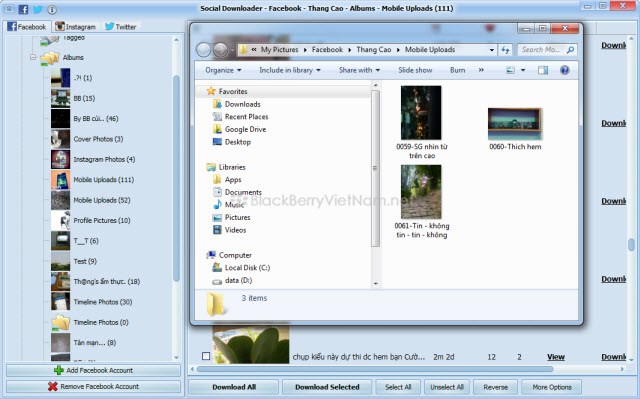The image size is (640, 399).
Task: Open the menu icon in Social Downloader title bar
Action: 9,9
